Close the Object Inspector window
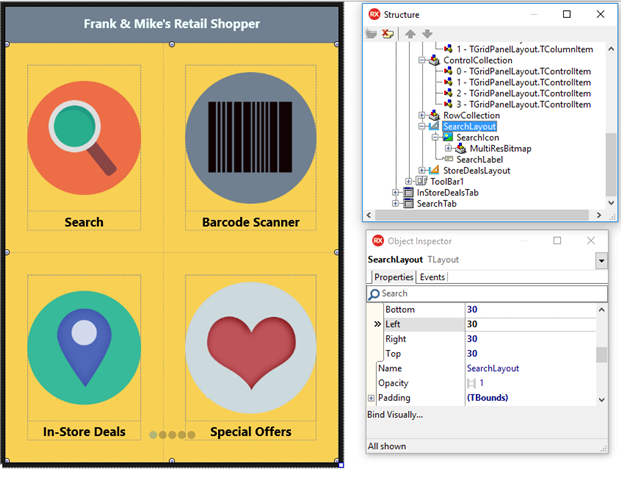Image resolution: width=621 pixels, height=480 pixels. [x=591, y=240]
